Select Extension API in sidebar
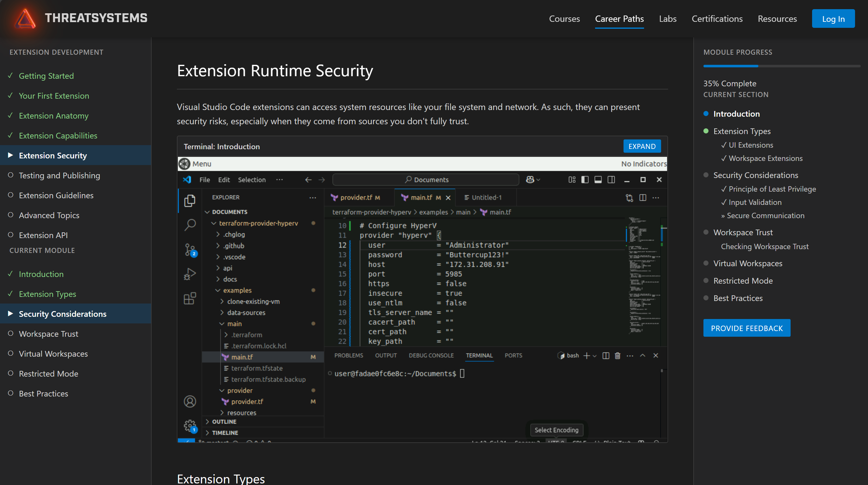 (x=43, y=235)
